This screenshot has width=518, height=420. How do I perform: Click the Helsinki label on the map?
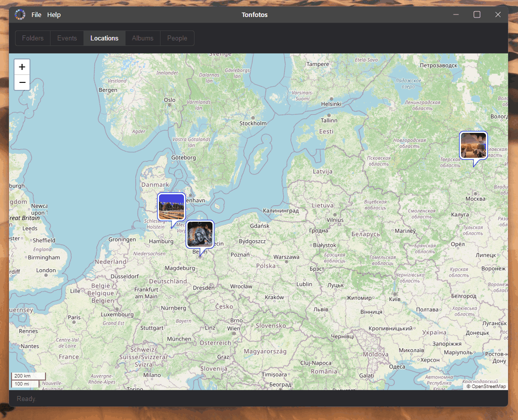tap(331, 104)
